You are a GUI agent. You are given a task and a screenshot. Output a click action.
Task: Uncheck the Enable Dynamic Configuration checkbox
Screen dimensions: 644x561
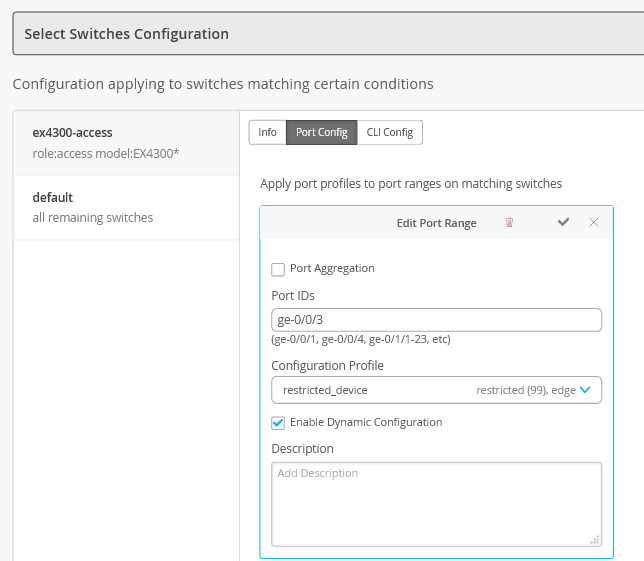click(x=278, y=422)
